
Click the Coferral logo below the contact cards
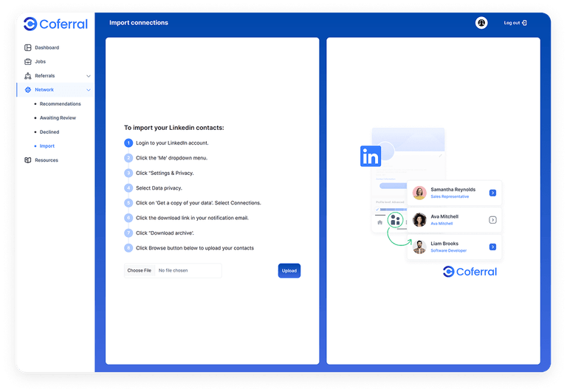(470, 272)
